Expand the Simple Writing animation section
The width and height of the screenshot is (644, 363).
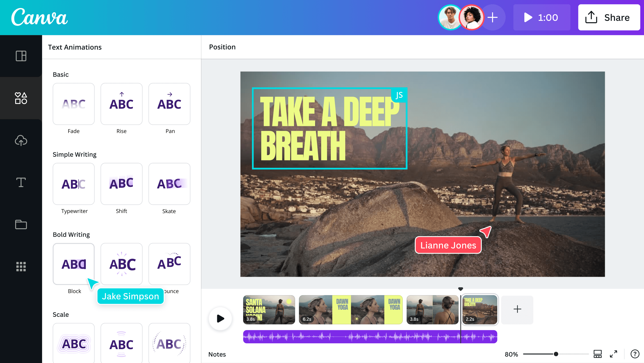74,154
